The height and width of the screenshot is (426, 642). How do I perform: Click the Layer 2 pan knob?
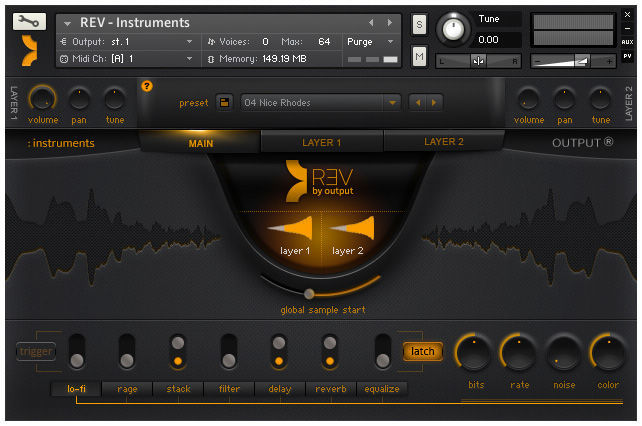point(565,99)
